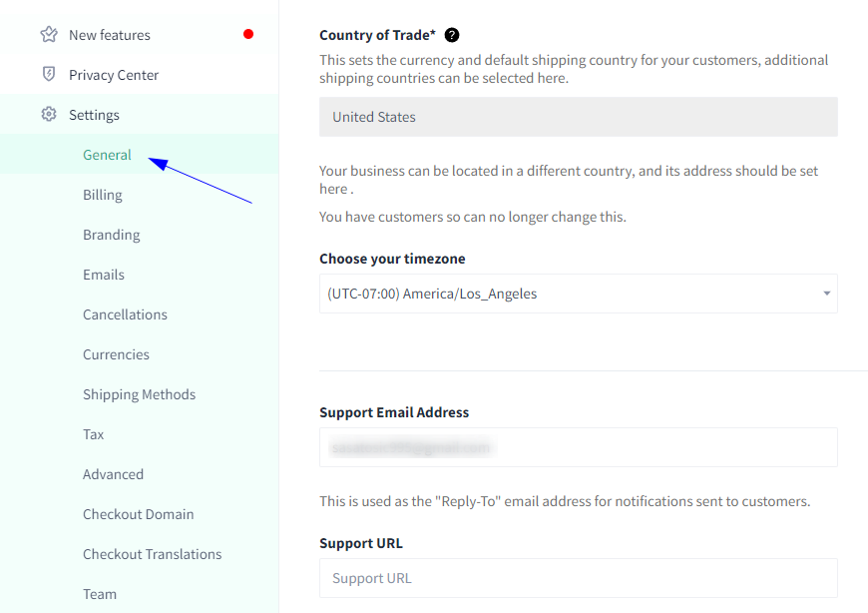Click the Settings gear icon
The height and width of the screenshot is (613, 868).
point(49,114)
